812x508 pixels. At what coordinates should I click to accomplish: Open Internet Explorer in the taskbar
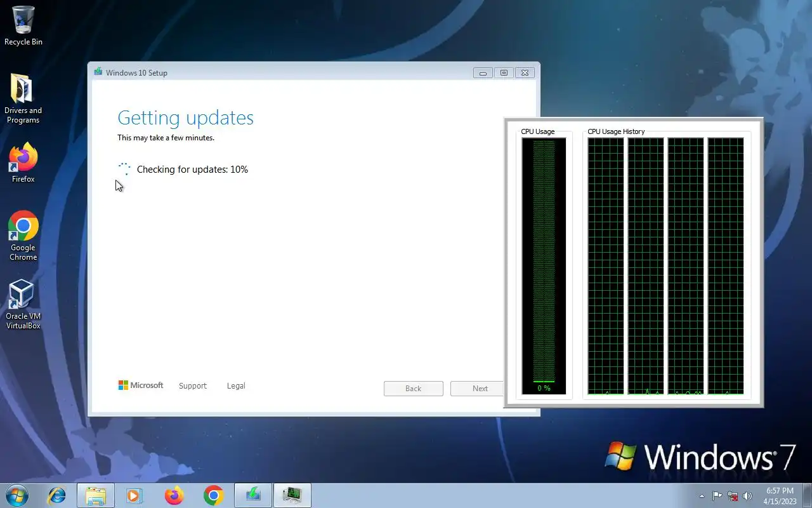(x=57, y=495)
